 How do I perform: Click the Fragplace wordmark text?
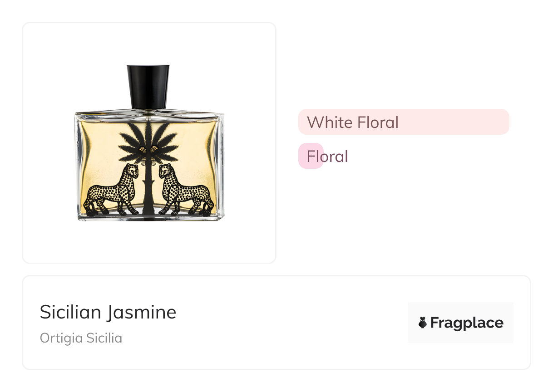(x=466, y=323)
